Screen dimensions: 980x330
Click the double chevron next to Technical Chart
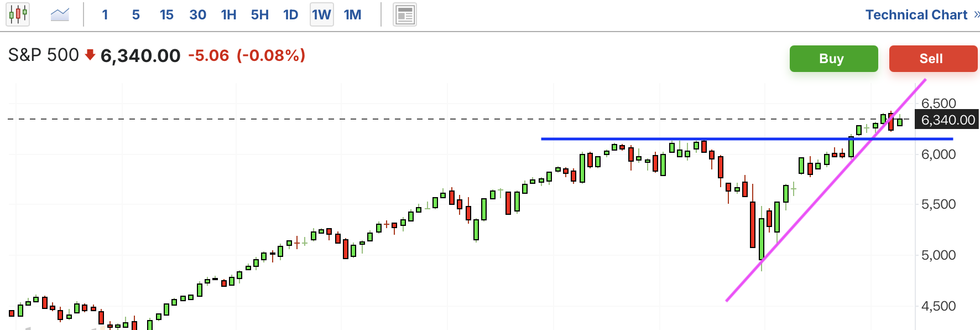click(977, 14)
